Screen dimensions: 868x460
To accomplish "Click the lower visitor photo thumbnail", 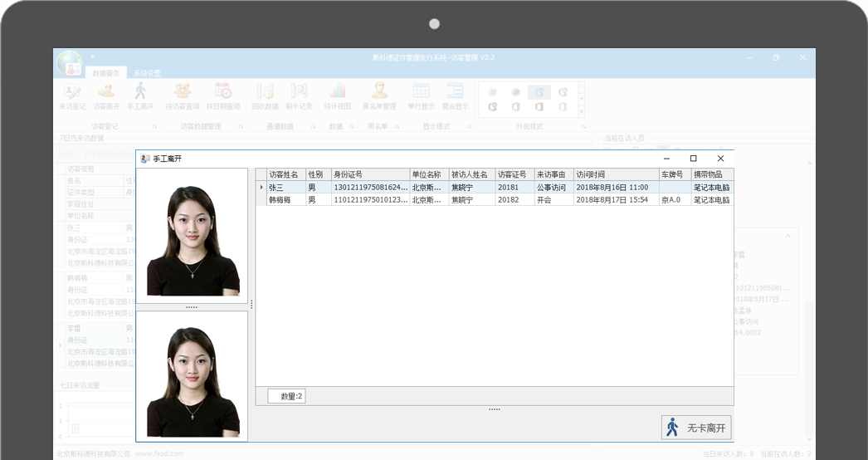I will [192, 376].
